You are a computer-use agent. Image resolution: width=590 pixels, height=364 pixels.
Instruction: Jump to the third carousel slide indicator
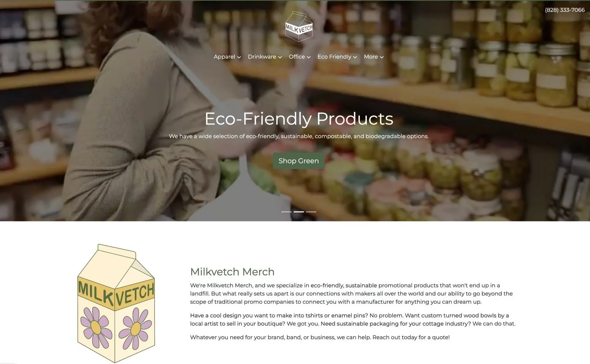tap(311, 212)
